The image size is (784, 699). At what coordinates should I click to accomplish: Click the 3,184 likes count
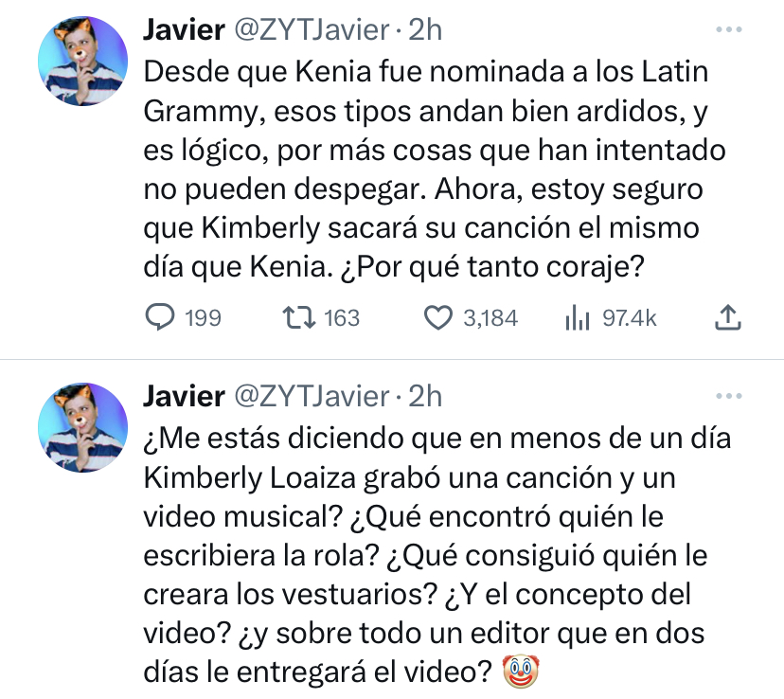coord(490,318)
